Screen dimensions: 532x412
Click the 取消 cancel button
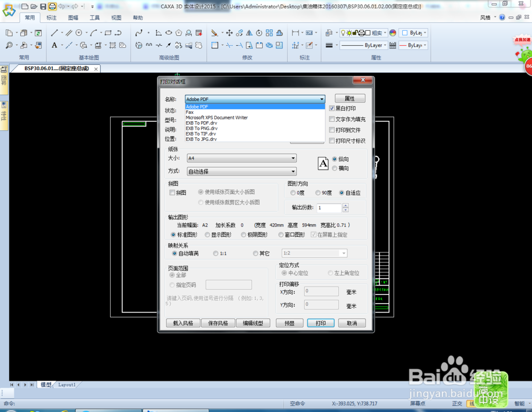(352, 323)
